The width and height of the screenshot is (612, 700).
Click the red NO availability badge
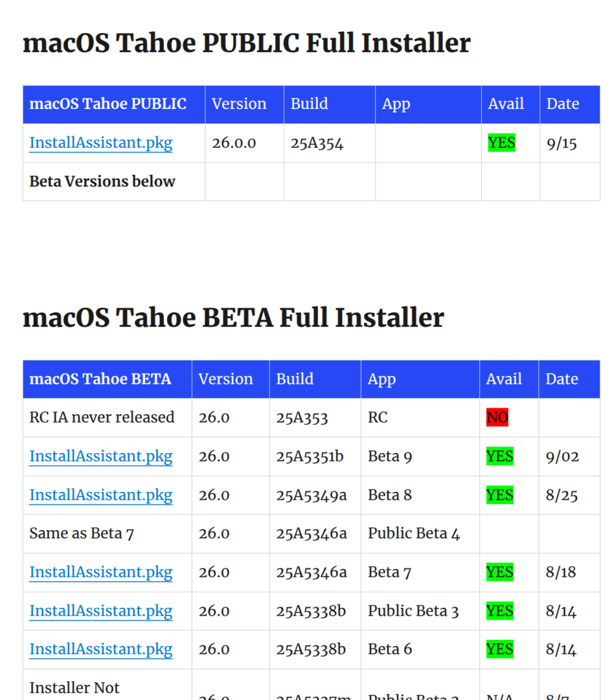click(x=497, y=417)
